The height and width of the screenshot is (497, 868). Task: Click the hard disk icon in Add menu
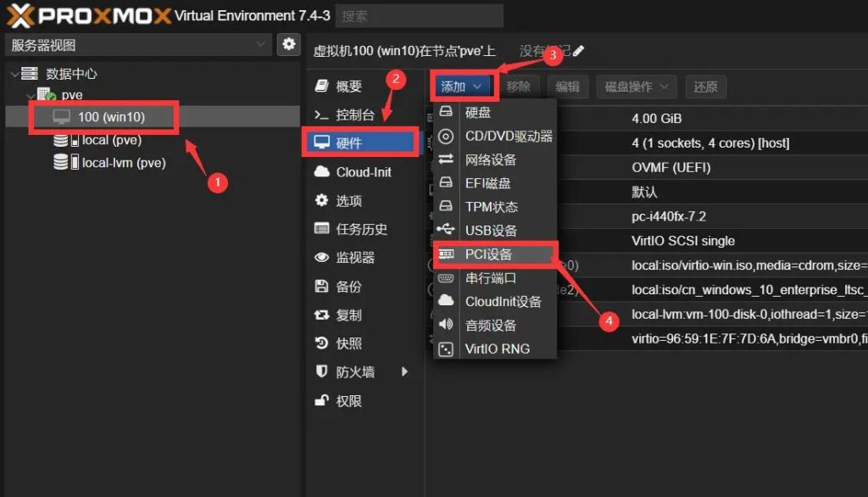tap(446, 112)
